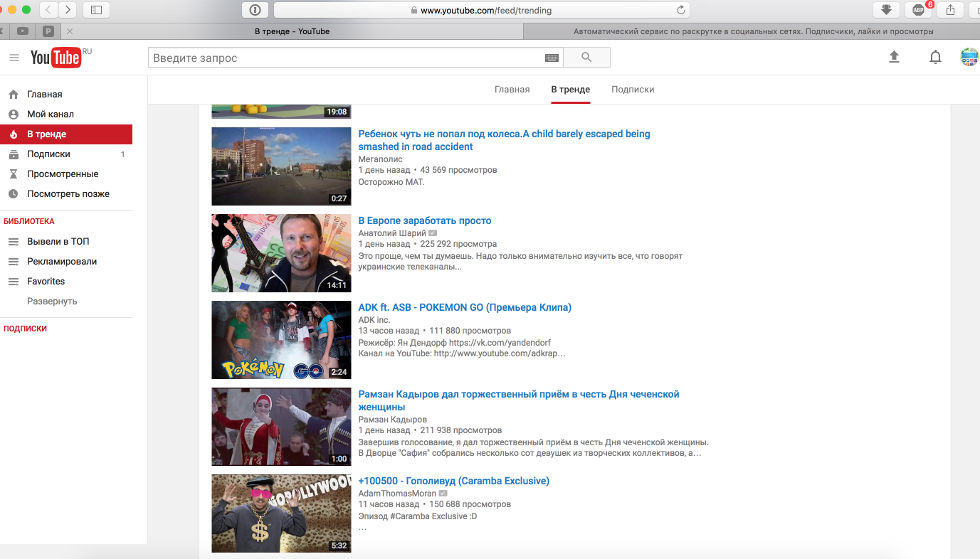
Task: Click the description text Осторожно МАТ.
Action: tap(391, 182)
